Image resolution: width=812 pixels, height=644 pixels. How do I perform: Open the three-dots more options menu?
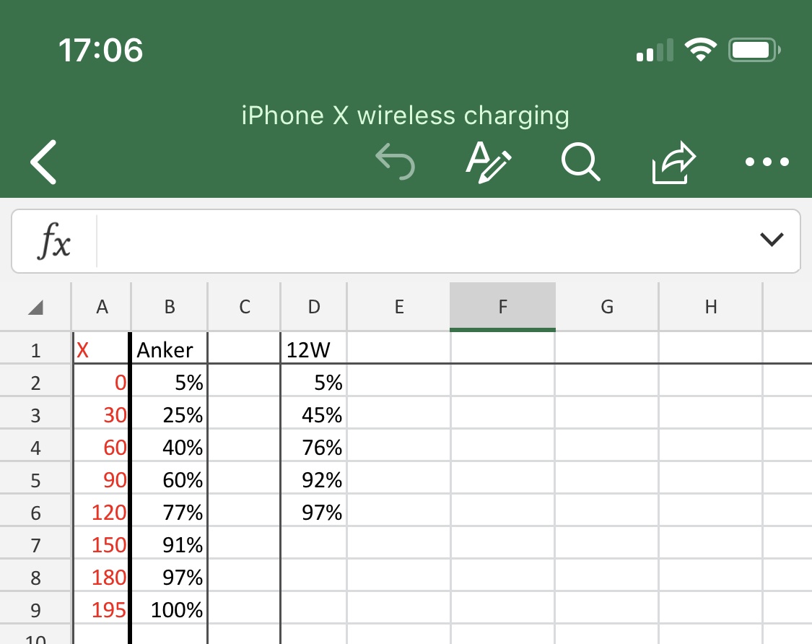click(767, 162)
